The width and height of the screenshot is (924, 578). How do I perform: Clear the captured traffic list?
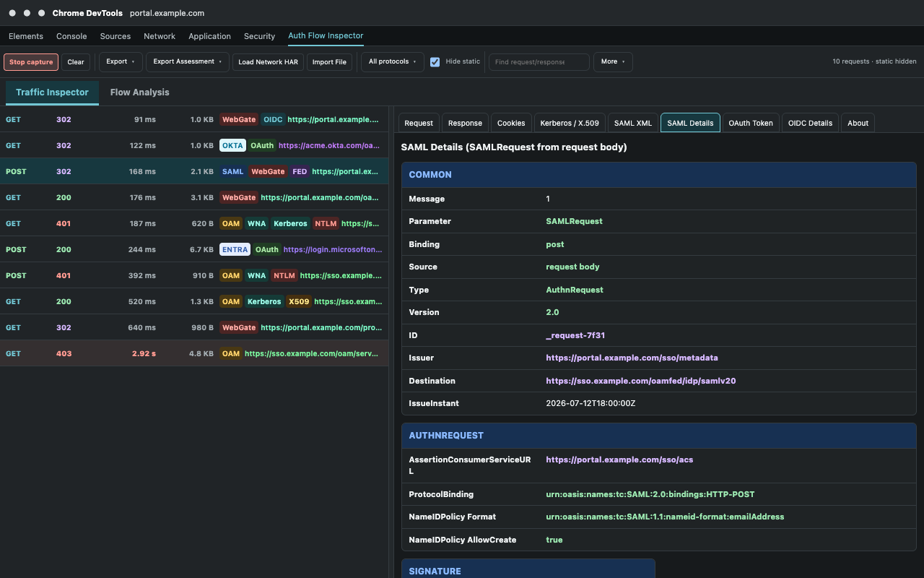[76, 62]
